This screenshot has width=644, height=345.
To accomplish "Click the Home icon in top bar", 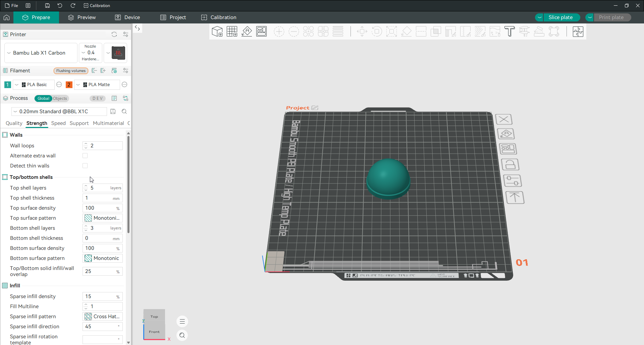I will pos(6,17).
